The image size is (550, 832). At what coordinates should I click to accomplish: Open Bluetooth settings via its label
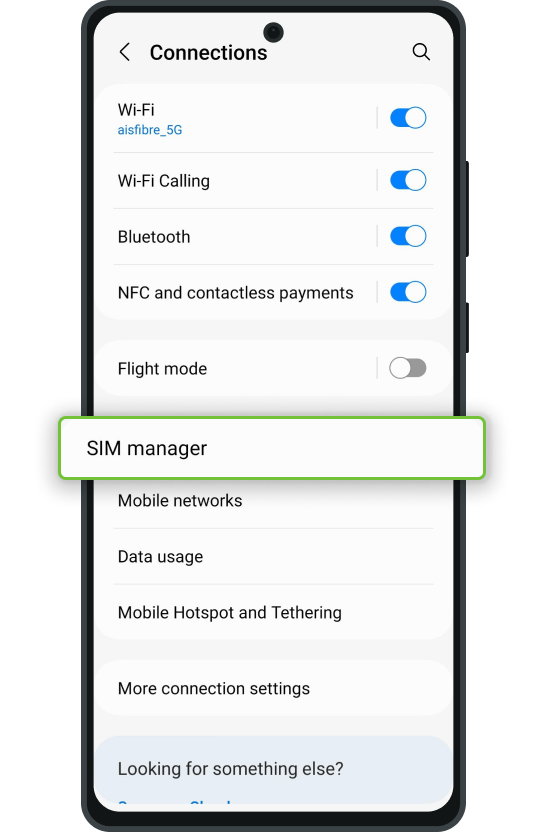[x=154, y=237]
